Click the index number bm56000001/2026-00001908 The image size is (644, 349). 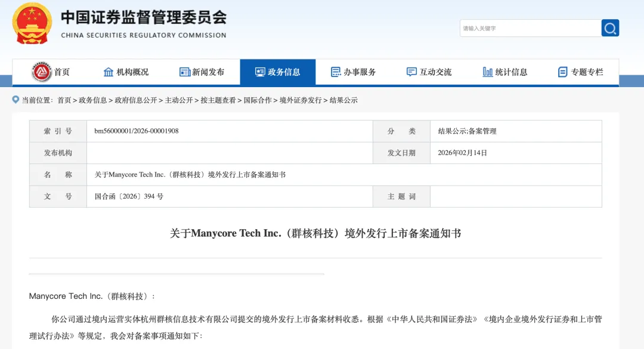point(137,131)
